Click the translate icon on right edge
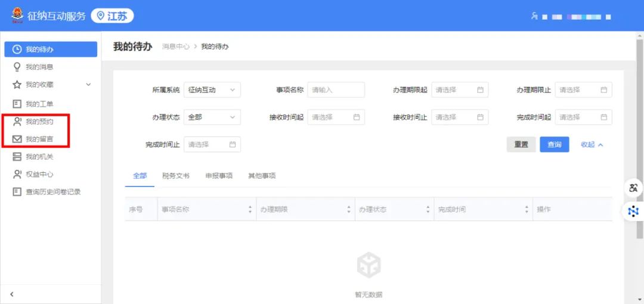Viewport: 644px width, 304px height. [633, 188]
